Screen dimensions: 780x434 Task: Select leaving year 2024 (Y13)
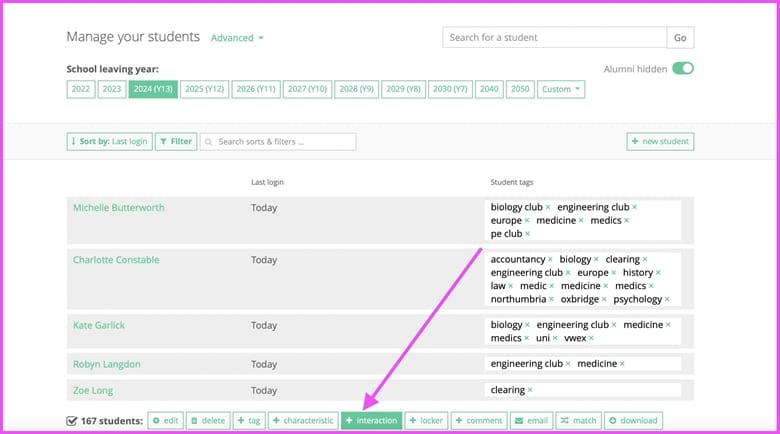point(153,89)
